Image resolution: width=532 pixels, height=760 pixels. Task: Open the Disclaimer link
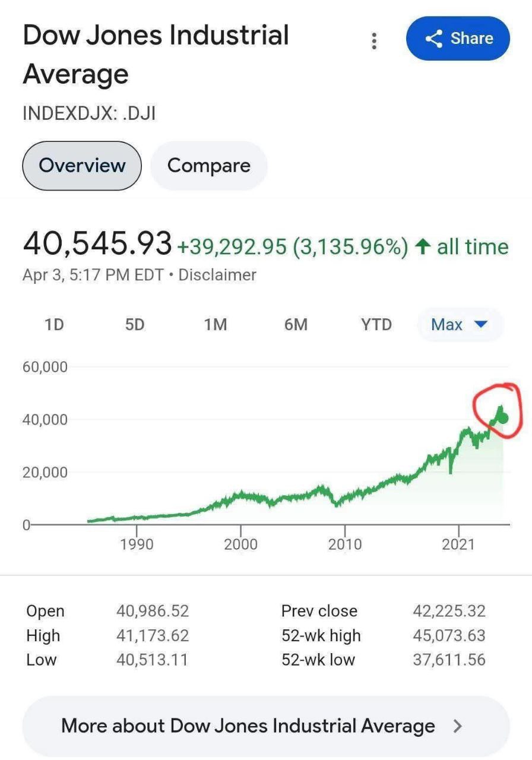coord(217,275)
